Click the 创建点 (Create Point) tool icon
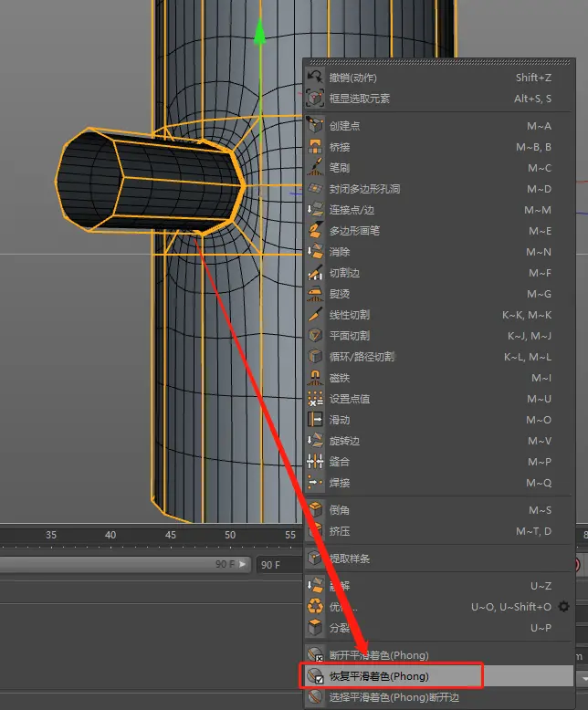Screen dimensions: 588x710 (315, 126)
